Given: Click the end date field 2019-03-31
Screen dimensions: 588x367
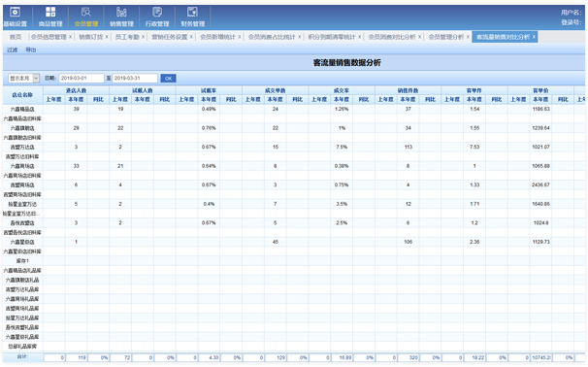Looking at the screenshot, I should [135, 78].
